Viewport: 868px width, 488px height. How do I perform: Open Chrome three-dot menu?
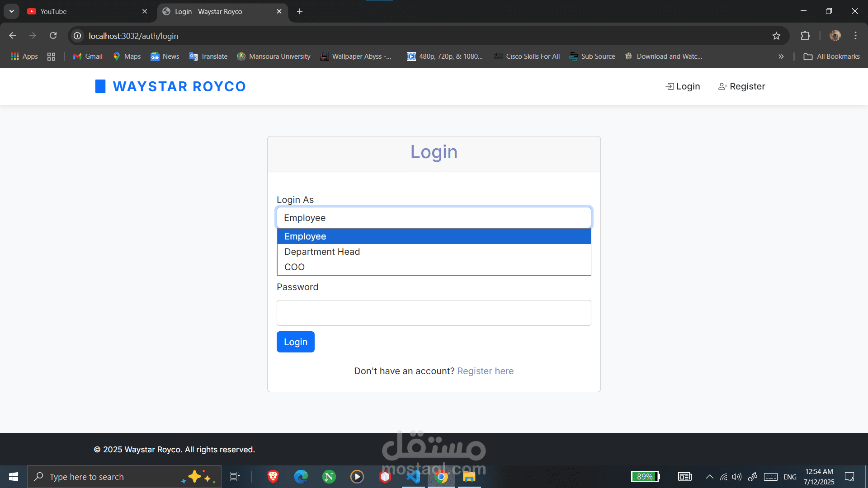(855, 36)
